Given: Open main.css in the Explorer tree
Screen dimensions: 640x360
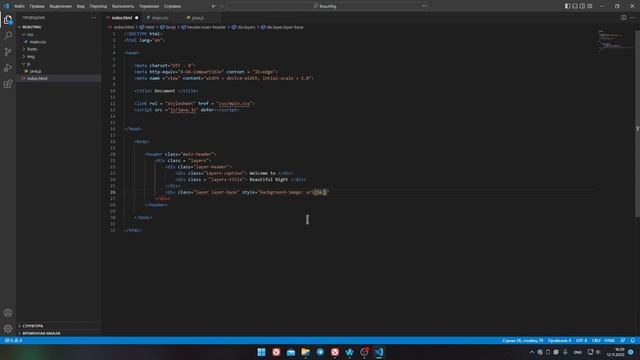Looking at the screenshot, I should (x=38, y=42).
